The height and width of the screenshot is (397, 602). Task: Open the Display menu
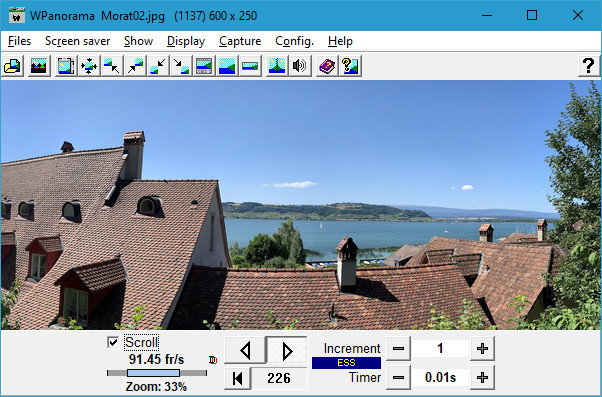click(186, 41)
